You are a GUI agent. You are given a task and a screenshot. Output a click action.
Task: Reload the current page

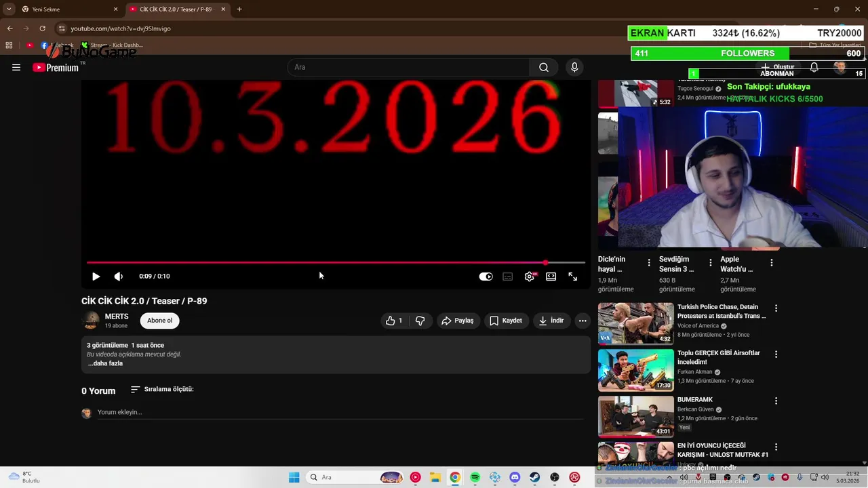tap(42, 28)
